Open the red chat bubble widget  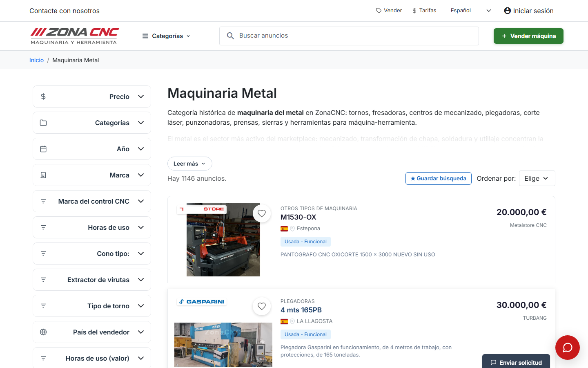pos(568,348)
